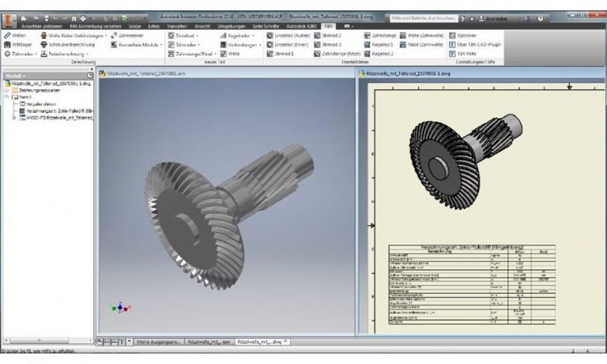Open the Autodesk A360 ribbon tab
Viewport: 607px width, 364px height.
click(302, 26)
